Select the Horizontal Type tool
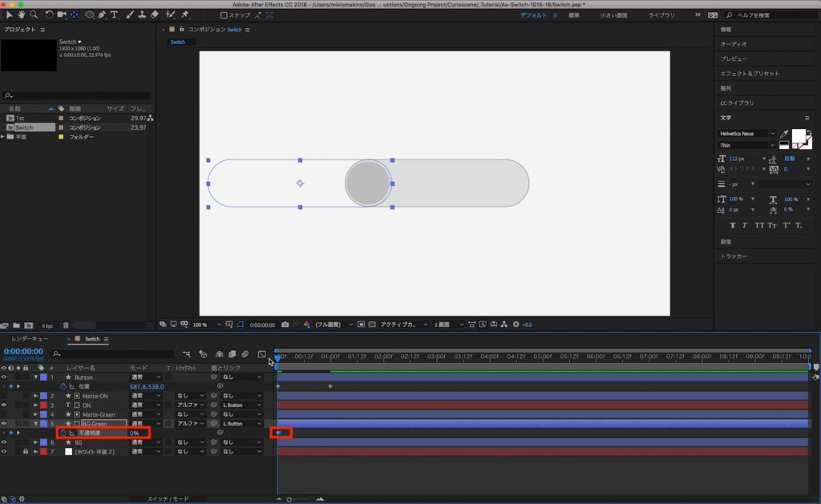Screen dimensions: 821x504 pos(115,14)
